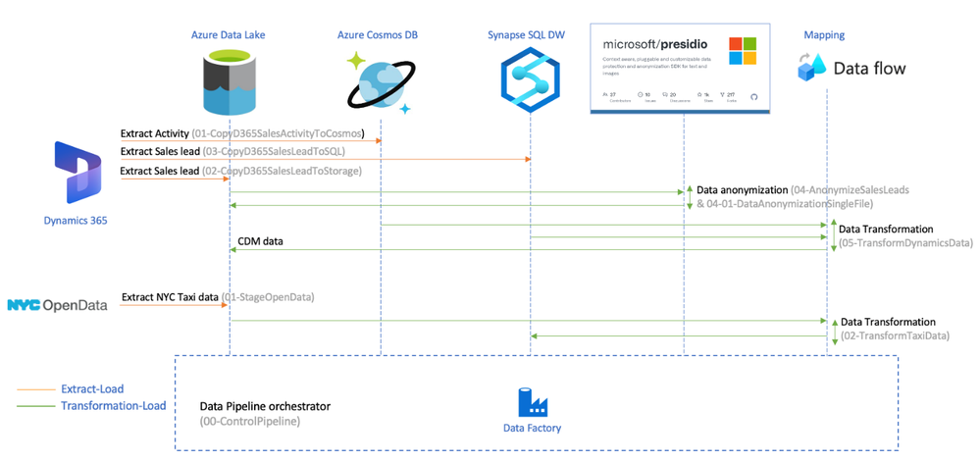Click the "Synapse SQL DW" label

(526, 35)
